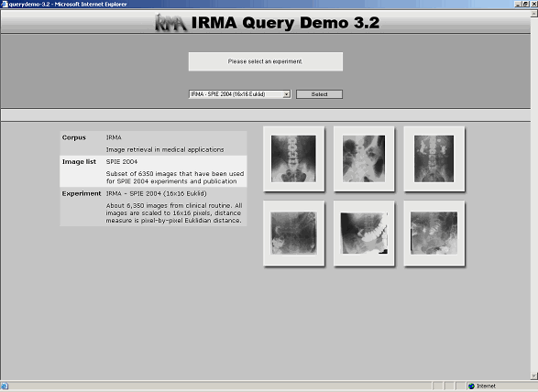This screenshot has height=392, width=538.
Task: Open the experiment dropdown arrow
Action: (x=287, y=94)
